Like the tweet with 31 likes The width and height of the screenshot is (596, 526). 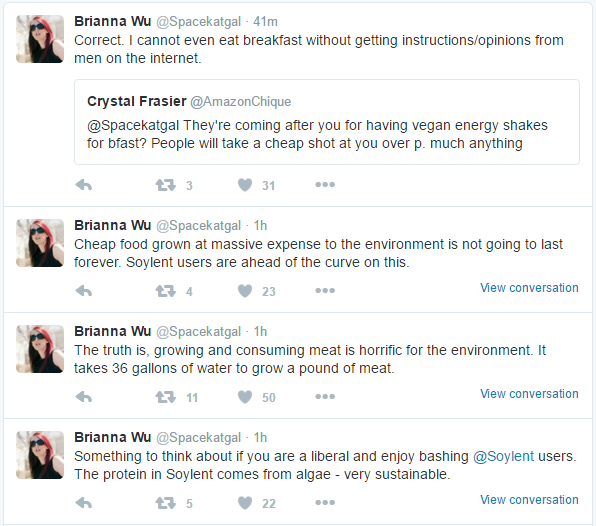(245, 185)
